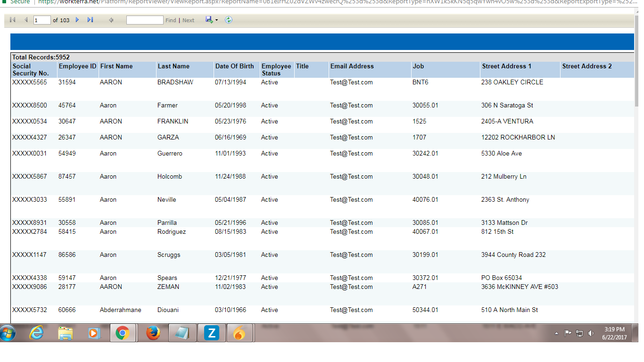Open the export format dropdown arrow

[x=216, y=21]
